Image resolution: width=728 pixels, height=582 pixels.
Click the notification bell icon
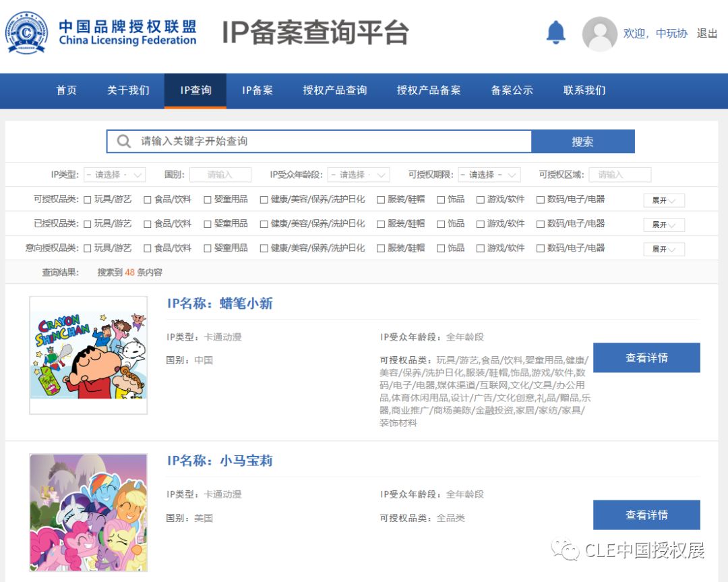click(x=555, y=32)
